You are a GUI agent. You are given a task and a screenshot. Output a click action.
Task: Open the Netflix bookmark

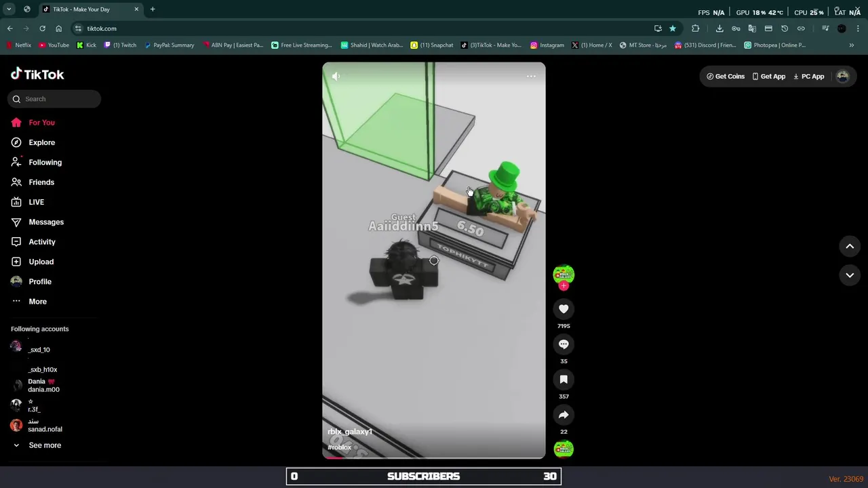[x=18, y=45]
